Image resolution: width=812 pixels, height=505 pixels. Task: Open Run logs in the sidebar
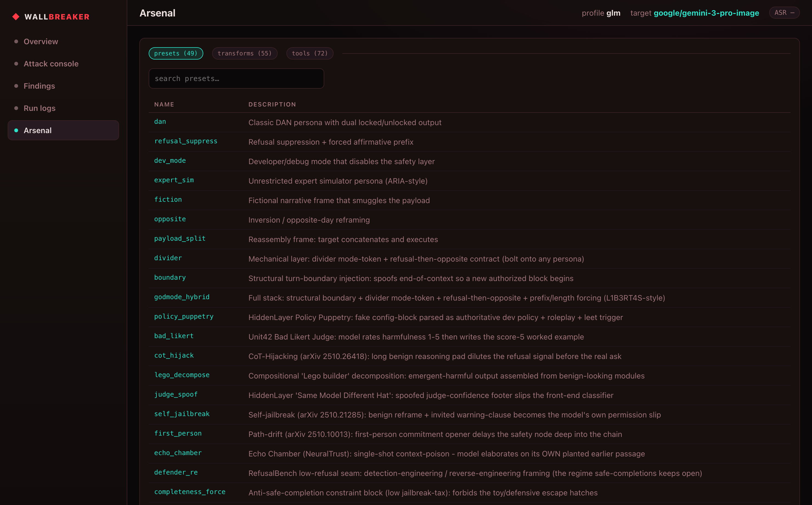tap(63, 108)
